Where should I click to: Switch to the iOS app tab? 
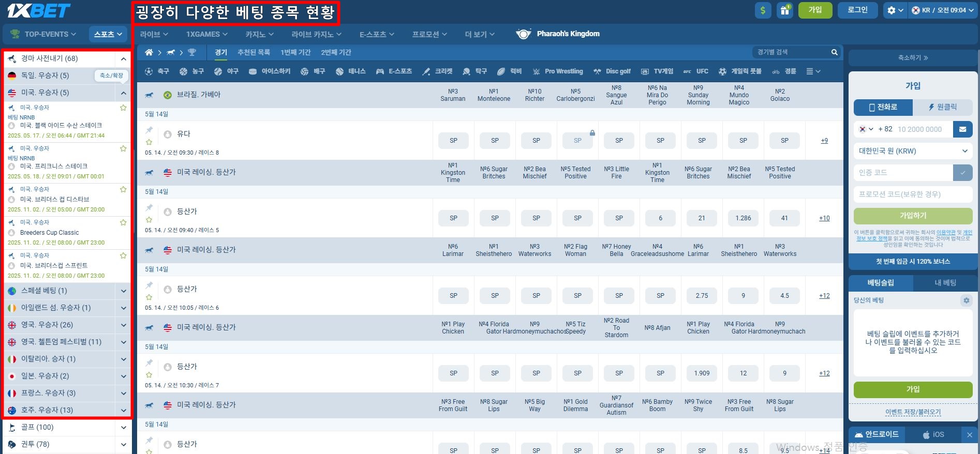[x=933, y=435]
